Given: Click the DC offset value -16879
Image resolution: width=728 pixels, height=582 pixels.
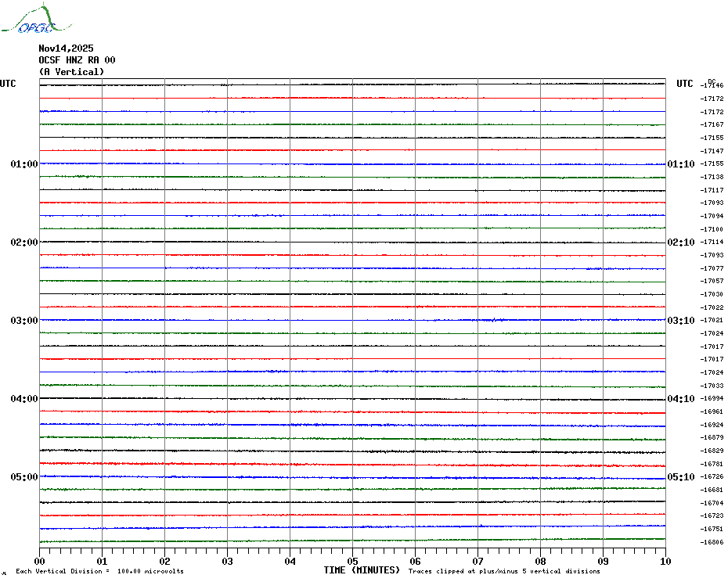Looking at the screenshot, I should tap(712, 437).
